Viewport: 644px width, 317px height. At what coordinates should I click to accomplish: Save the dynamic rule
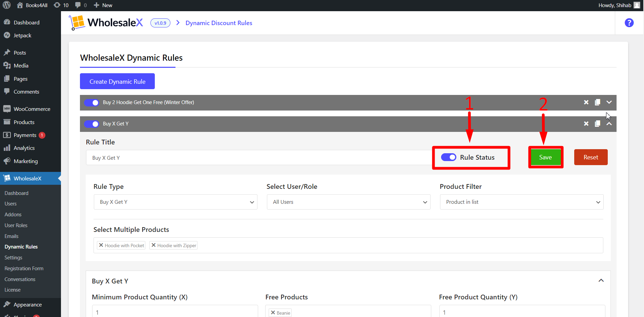(545, 157)
